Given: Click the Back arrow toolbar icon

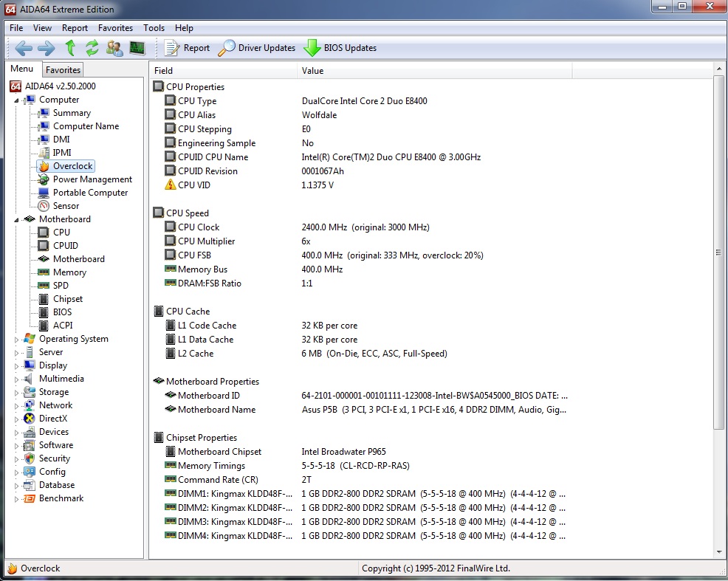Looking at the screenshot, I should (x=23, y=48).
